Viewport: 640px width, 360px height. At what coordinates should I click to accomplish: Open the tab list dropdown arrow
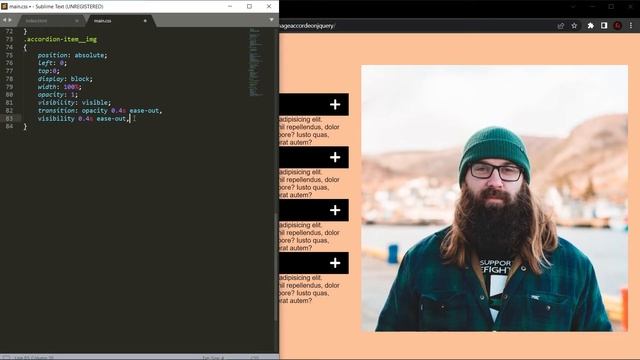pyautogui.click(x=271, y=20)
